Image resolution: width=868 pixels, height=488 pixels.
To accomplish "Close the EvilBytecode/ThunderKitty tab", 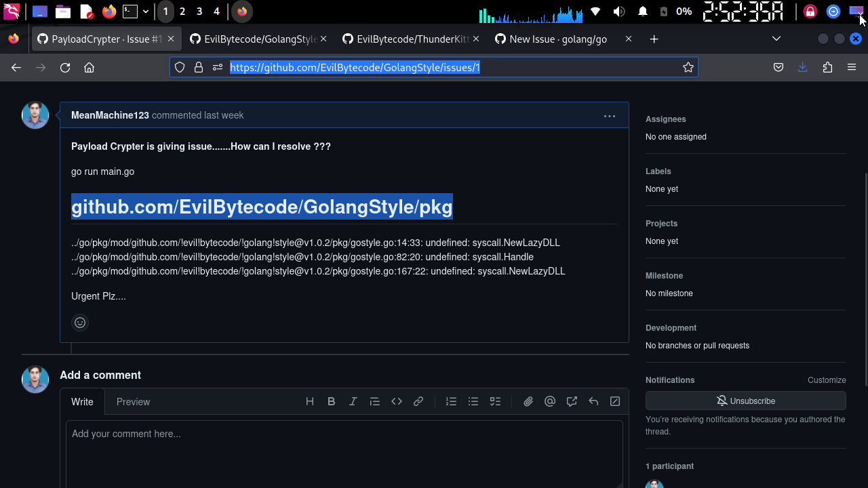I will 476,39.
